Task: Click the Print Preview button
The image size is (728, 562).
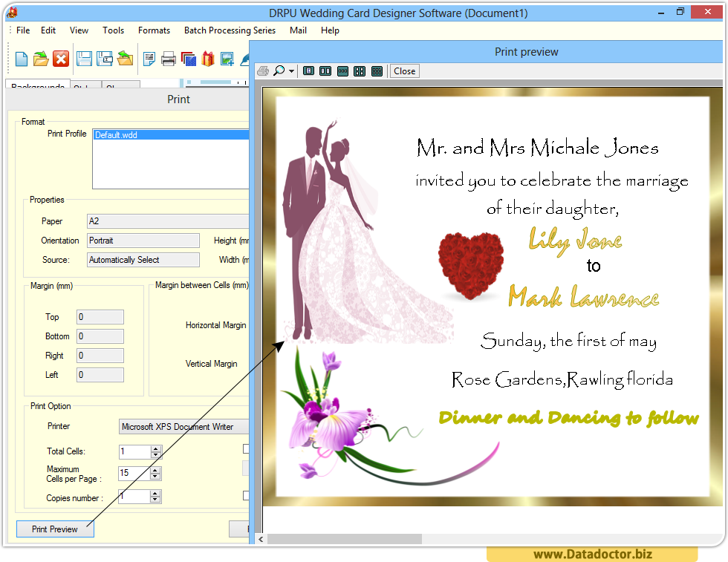Action: [54, 529]
